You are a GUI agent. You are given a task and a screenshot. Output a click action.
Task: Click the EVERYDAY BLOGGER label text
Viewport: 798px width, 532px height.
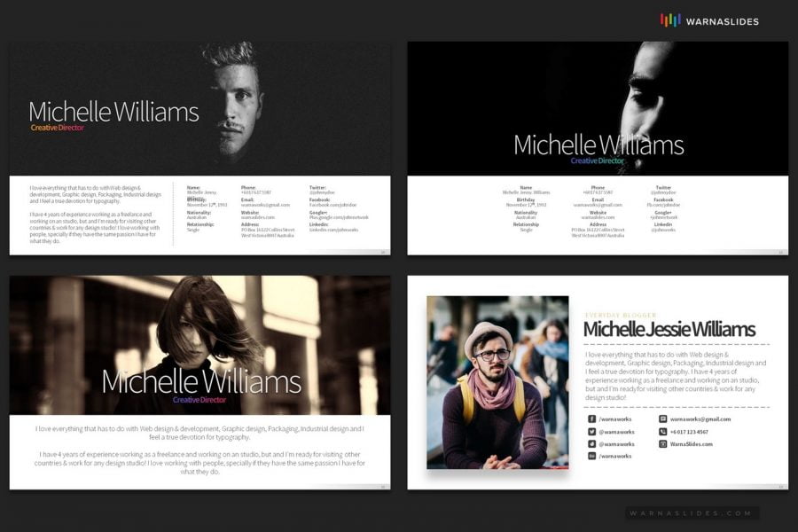point(621,313)
